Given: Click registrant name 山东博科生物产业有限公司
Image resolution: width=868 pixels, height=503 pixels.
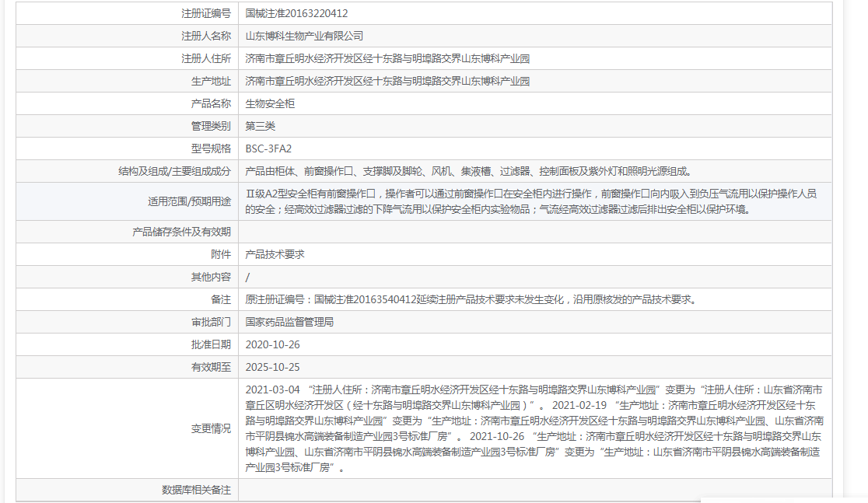Looking at the screenshot, I should [304, 36].
